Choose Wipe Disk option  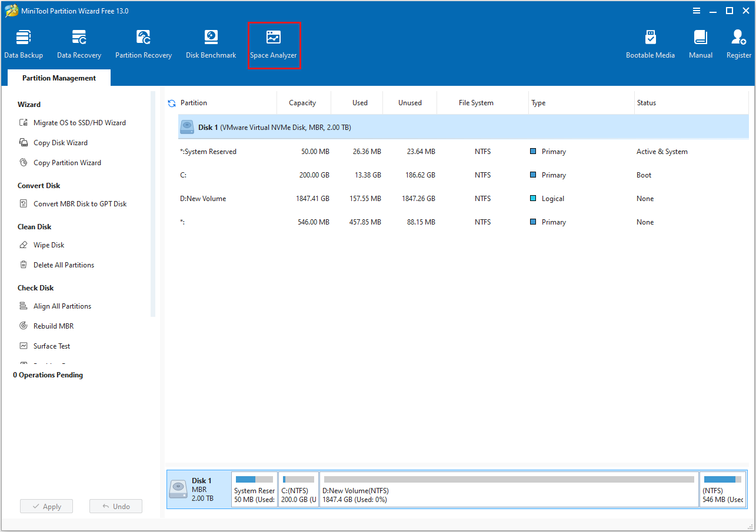click(x=49, y=245)
